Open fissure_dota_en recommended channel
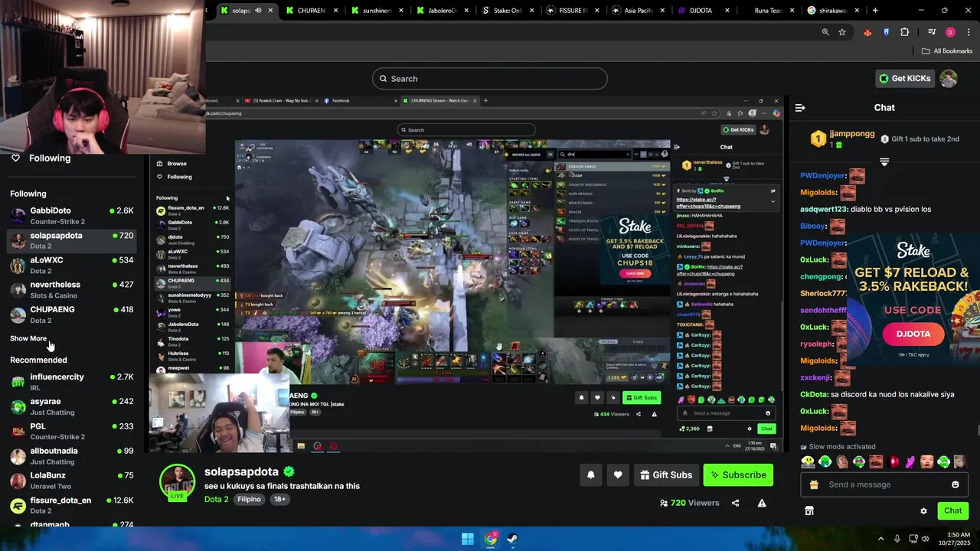 (x=72, y=505)
